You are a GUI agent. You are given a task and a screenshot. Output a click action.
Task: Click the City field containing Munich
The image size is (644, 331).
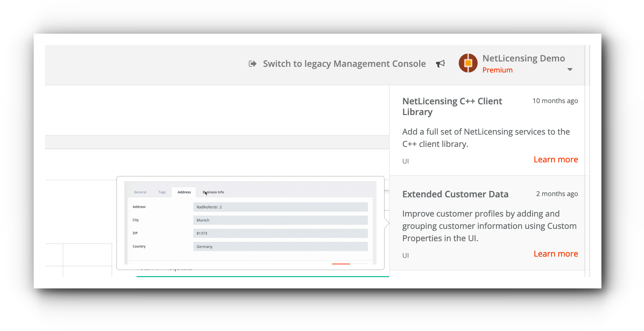click(x=280, y=220)
